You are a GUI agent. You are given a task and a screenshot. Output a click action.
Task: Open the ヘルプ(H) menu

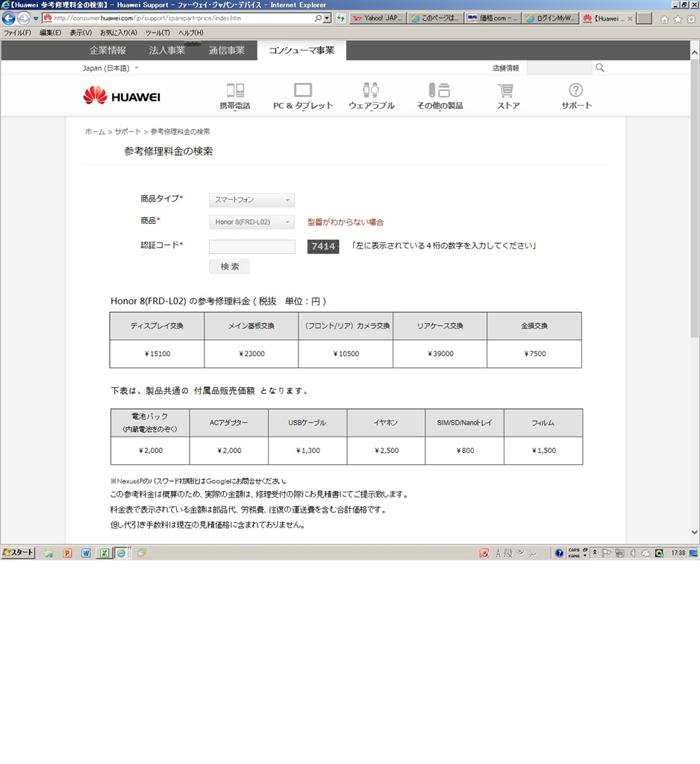click(190, 33)
